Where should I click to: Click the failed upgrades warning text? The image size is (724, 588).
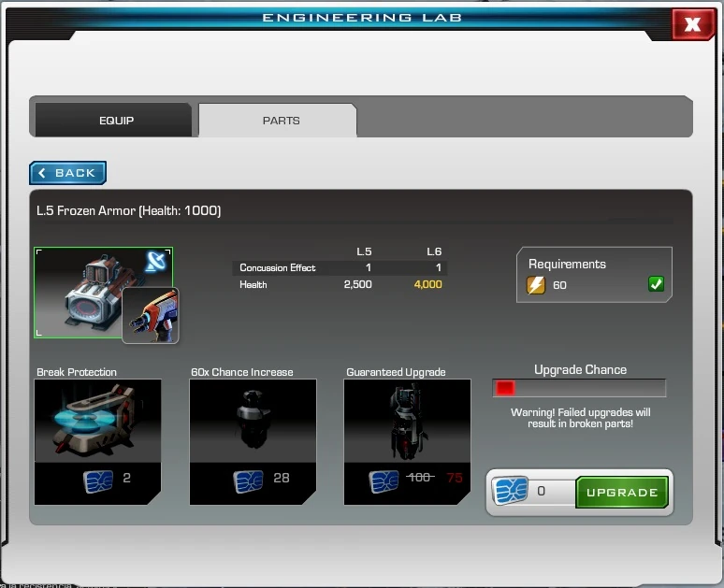tap(580, 418)
